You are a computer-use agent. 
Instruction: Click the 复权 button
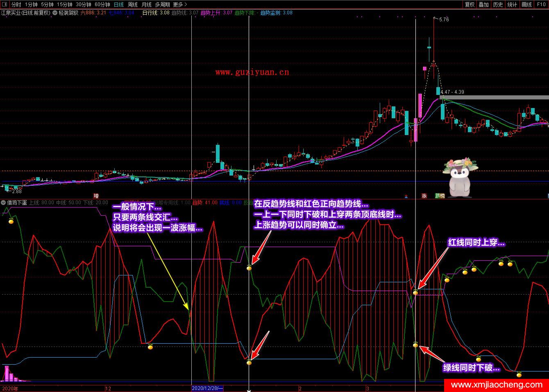(x=470, y=5)
